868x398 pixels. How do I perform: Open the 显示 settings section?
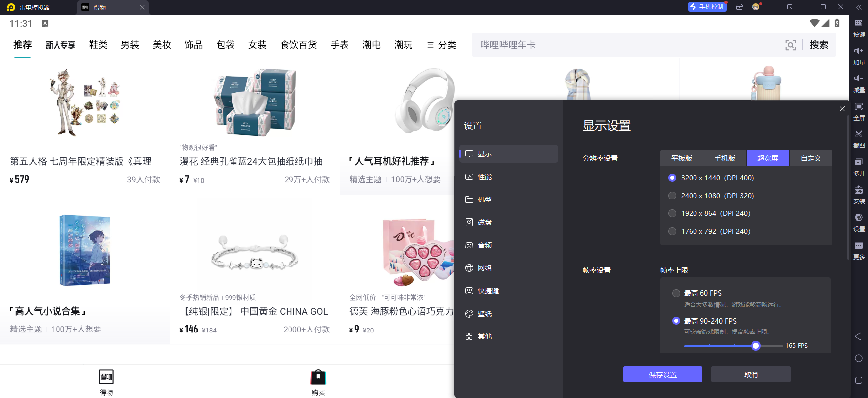(x=509, y=154)
